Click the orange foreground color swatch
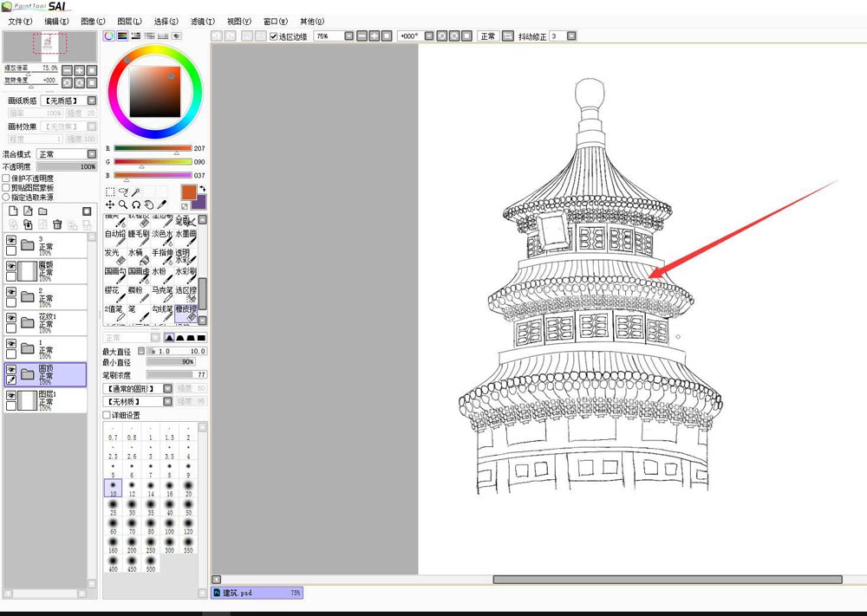 click(188, 191)
